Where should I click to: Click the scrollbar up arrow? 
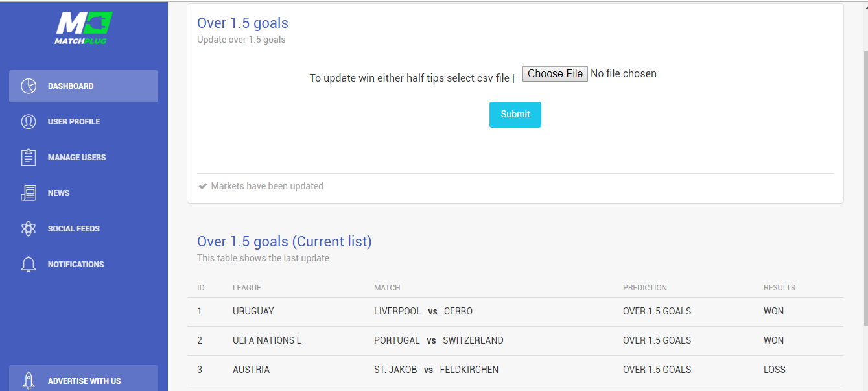point(863,6)
